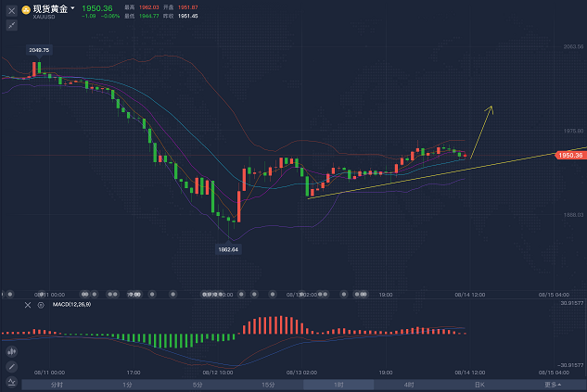Select the candlestick chart type icon
This screenshot has width=587, height=392.
11,351
